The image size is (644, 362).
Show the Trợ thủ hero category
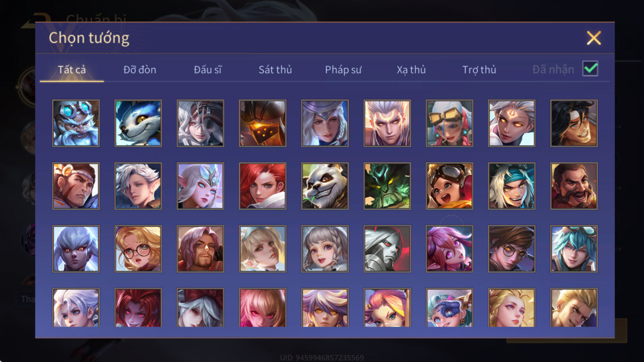point(479,70)
